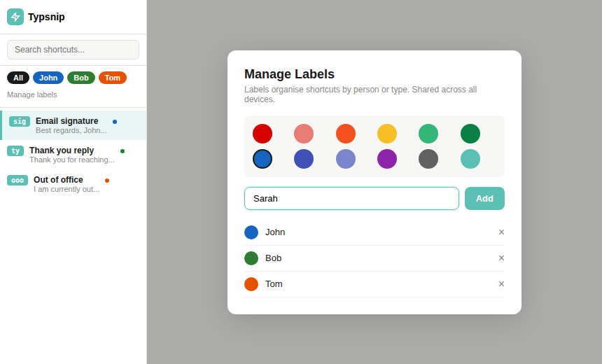
Task: Click the Tom label name in list
Action: pyautogui.click(x=274, y=284)
